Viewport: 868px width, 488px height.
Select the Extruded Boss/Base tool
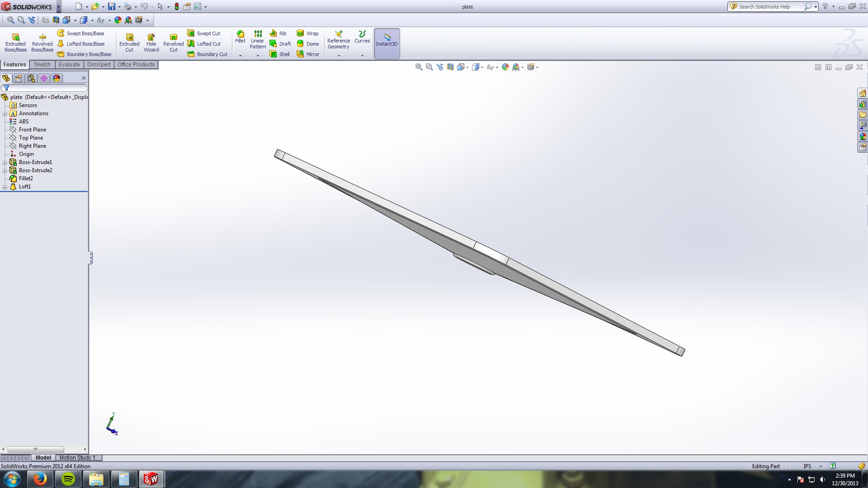[x=15, y=42]
